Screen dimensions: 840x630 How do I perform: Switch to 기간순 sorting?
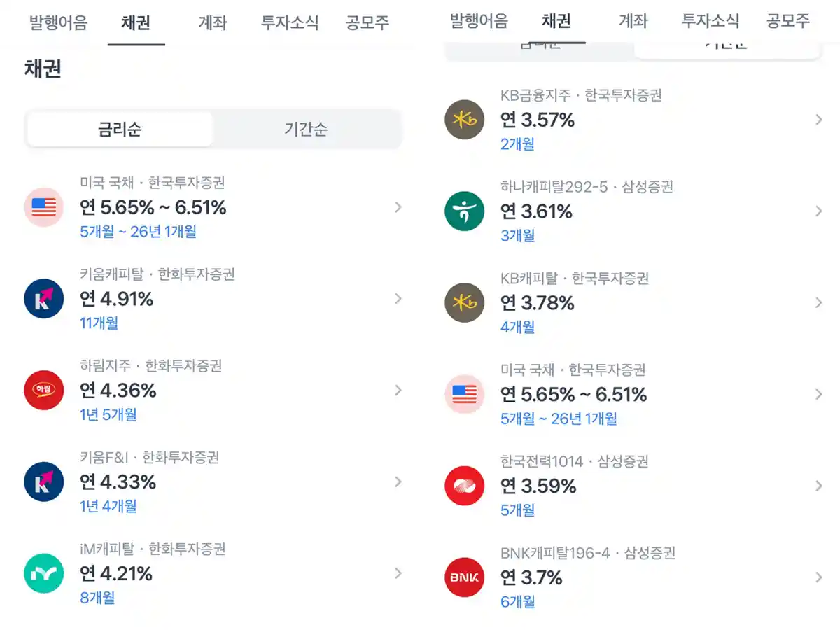[306, 129]
